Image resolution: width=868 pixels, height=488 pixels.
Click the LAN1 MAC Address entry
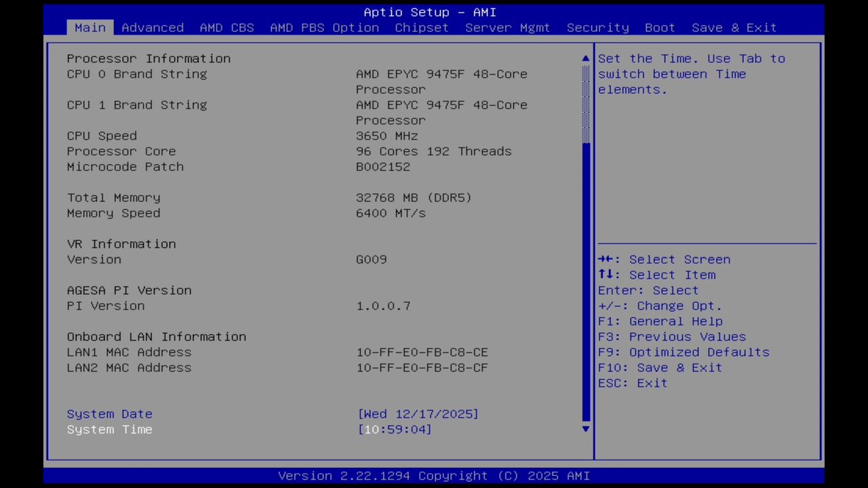point(129,352)
